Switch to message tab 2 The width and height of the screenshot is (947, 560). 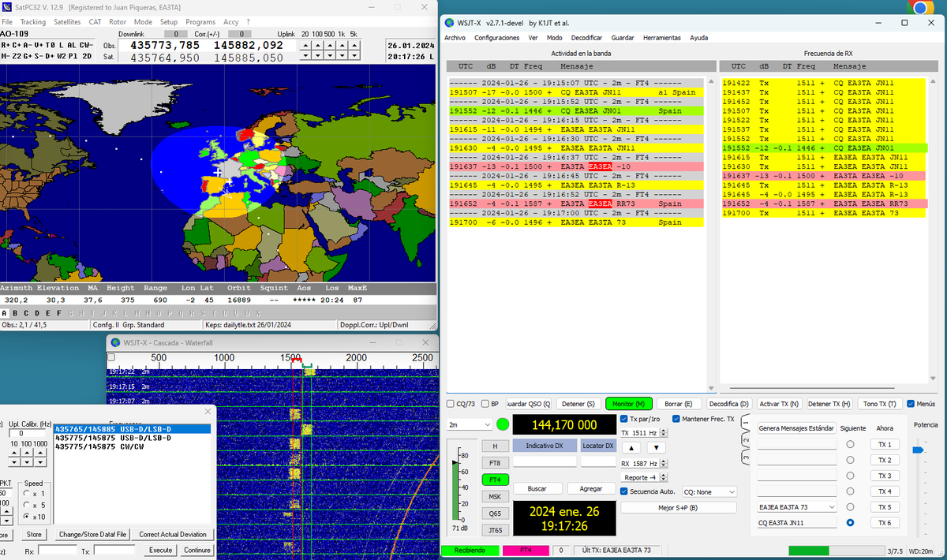746,440
